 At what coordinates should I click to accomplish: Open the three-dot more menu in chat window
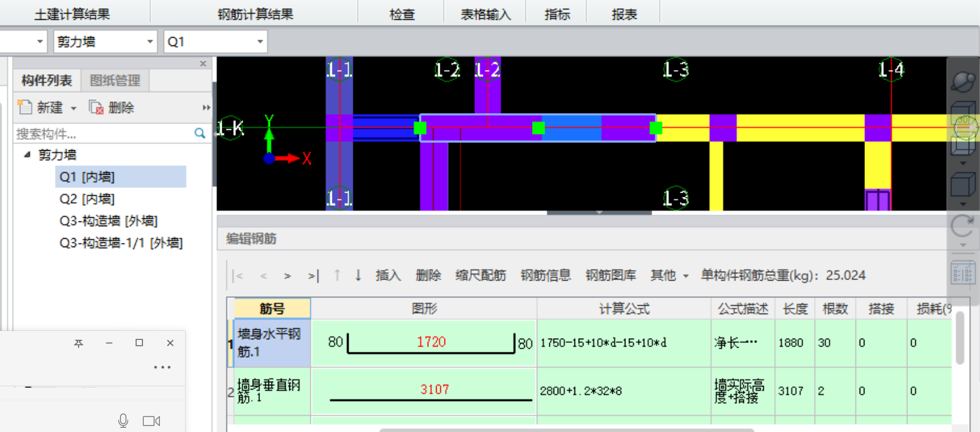[x=162, y=367]
